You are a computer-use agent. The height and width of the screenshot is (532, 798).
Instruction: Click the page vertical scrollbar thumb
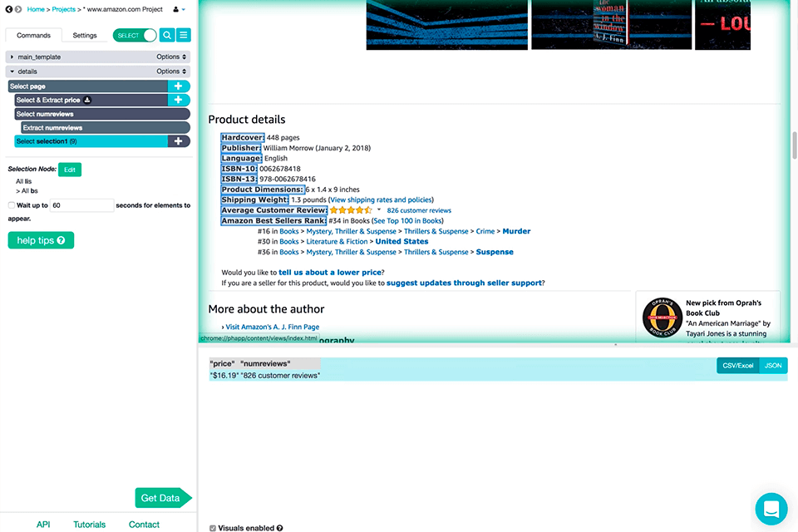click(x=794, y=145)
